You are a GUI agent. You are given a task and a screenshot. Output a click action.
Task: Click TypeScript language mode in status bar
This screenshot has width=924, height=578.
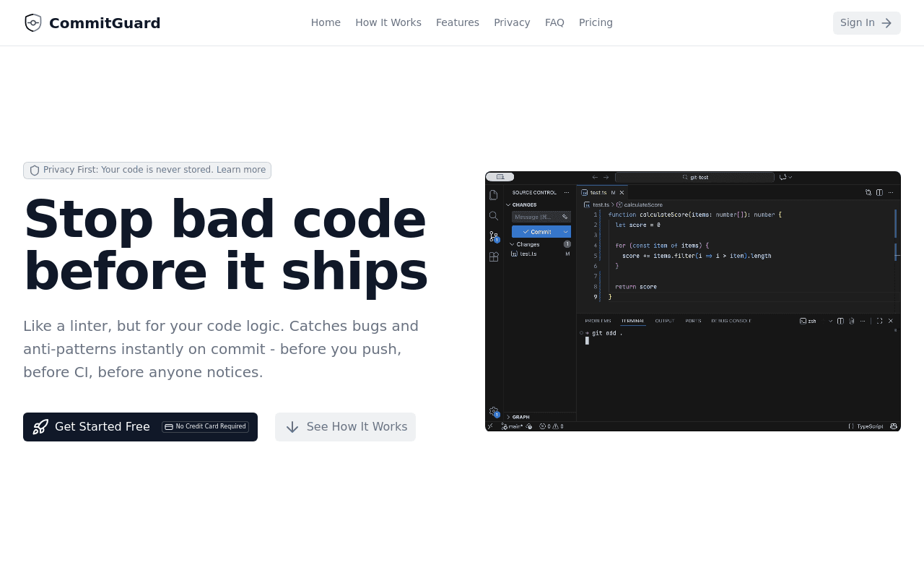[x=870, y=426]
